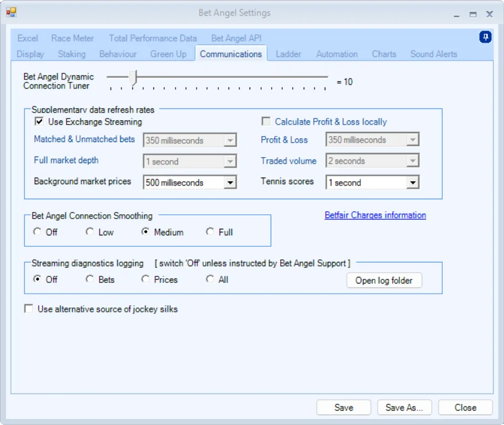Open Full market depth refresh dropdown

pos(230,161)
